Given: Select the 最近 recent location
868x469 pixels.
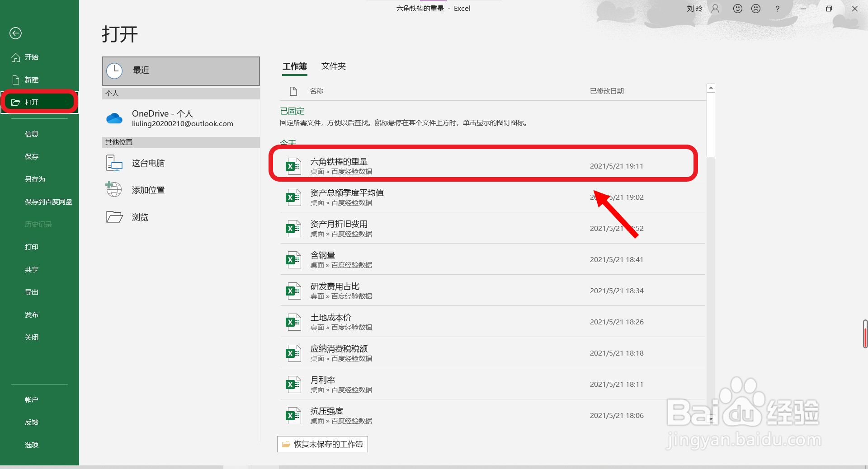Looking at the screenshot, I should [181, 71].
